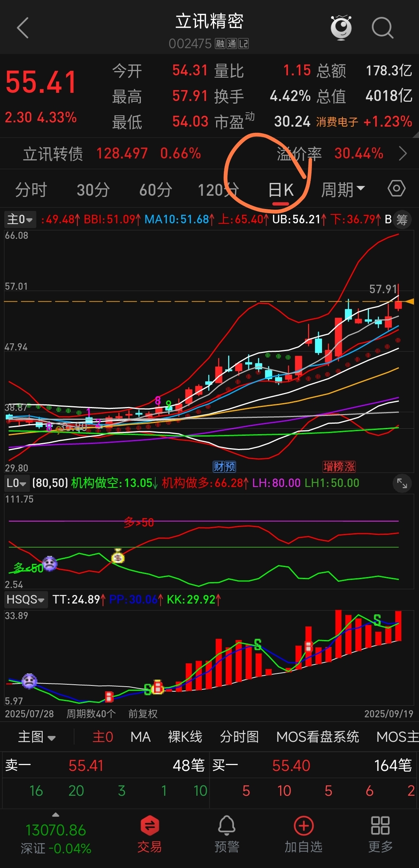Tap the 深证 index 13070.86

56,830
